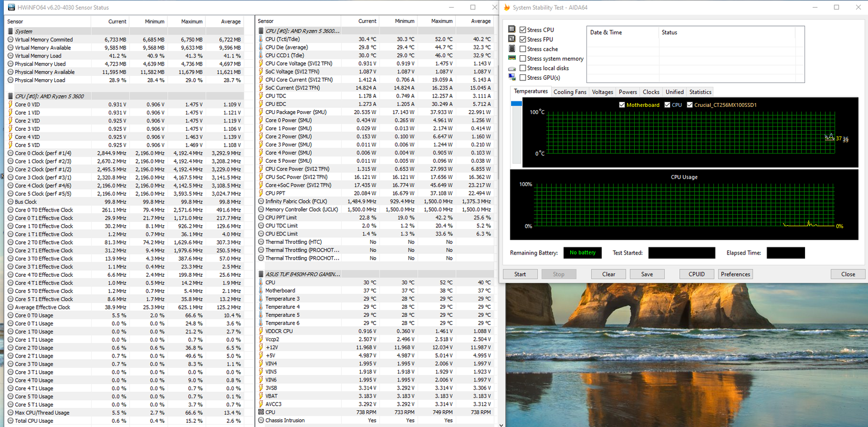
Task: Click the Maximum column header in left sensor list
Action: 192,22
